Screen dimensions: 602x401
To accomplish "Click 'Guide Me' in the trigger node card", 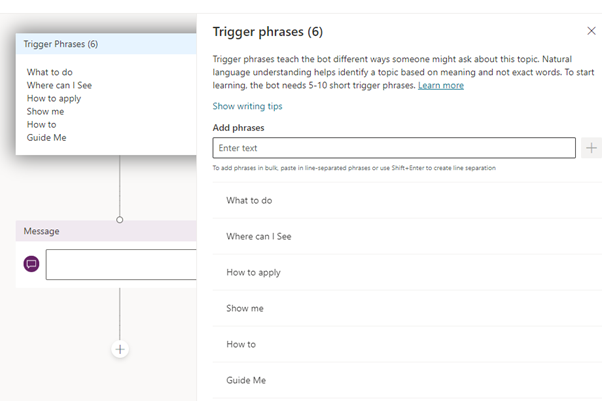I will (46, 138).
